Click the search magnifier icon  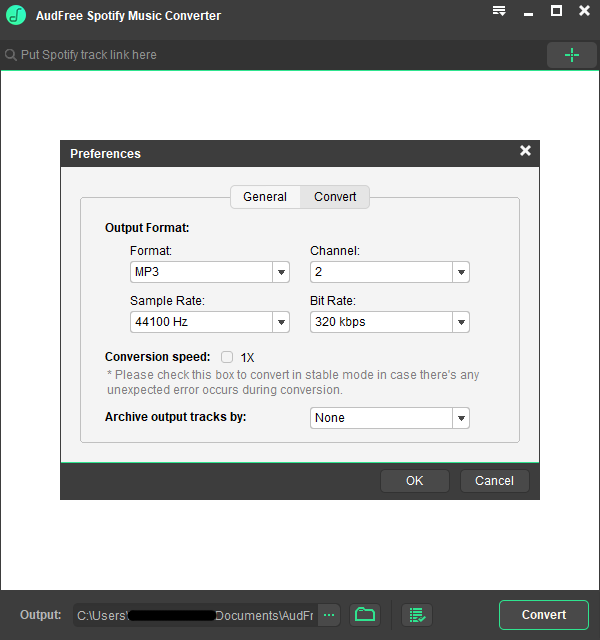(x=11, y=55)
